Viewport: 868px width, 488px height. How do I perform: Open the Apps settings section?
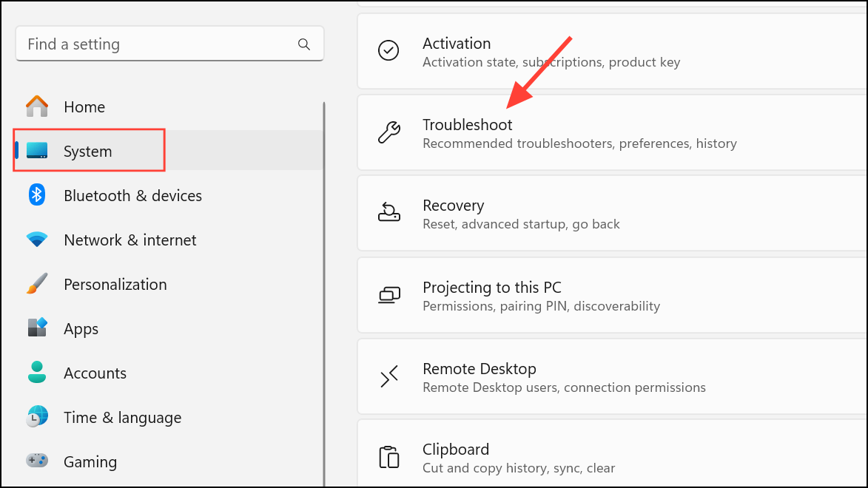[x=81, y=328]
